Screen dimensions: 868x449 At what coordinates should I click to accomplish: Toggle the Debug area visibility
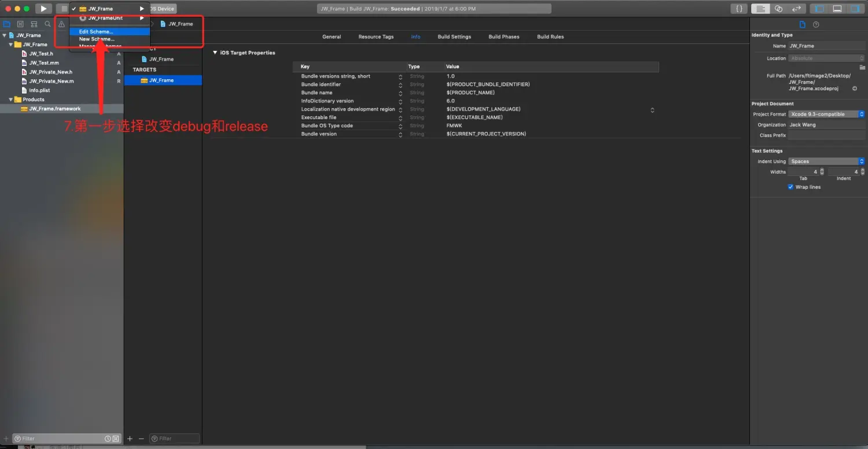837,9
